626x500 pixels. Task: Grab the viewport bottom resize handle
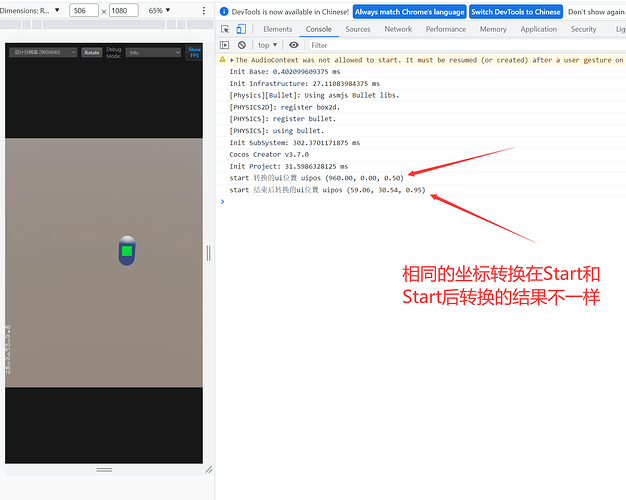104,470
